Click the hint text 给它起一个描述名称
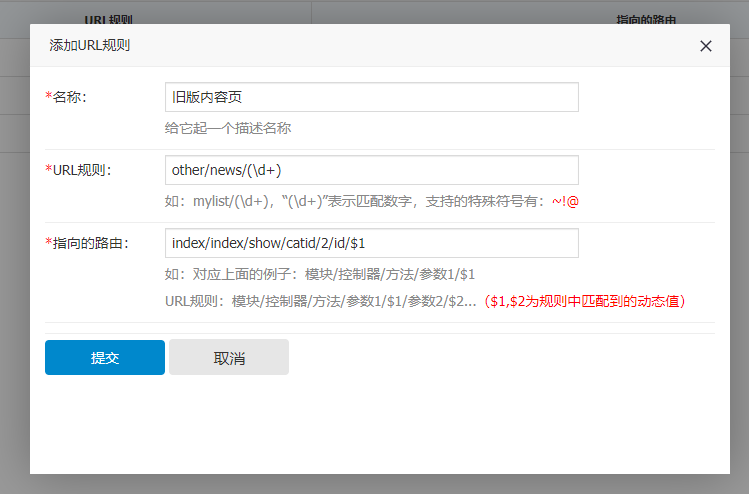This screenshot has height=494, width=749. [x=228, y=128]
